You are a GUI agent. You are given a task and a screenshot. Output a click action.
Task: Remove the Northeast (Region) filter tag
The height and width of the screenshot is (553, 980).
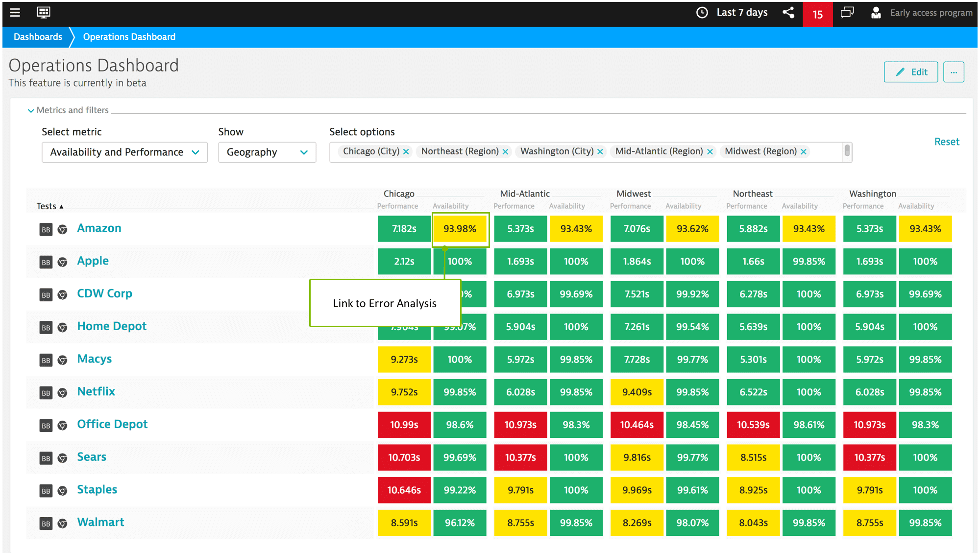point(505,152)
